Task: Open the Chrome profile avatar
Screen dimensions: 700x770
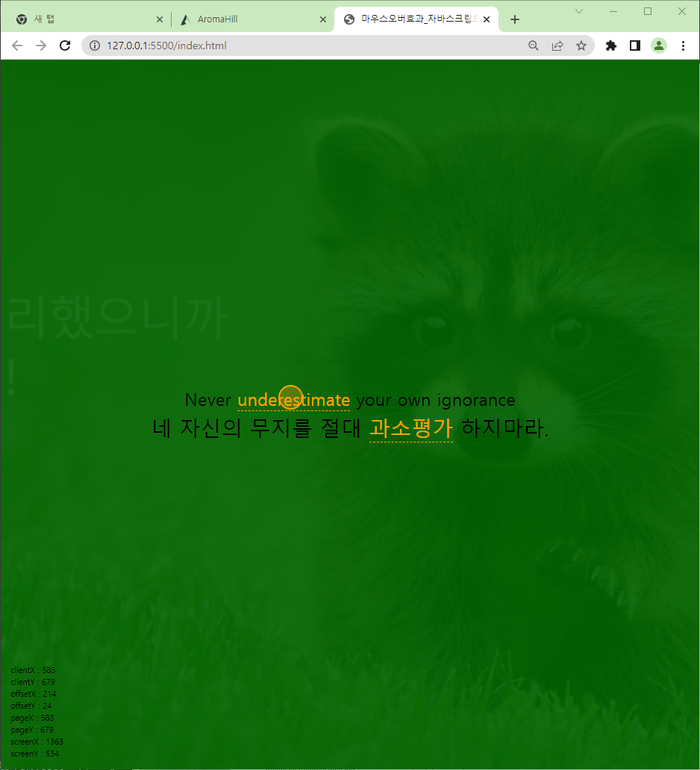Action: pos(659,46)
